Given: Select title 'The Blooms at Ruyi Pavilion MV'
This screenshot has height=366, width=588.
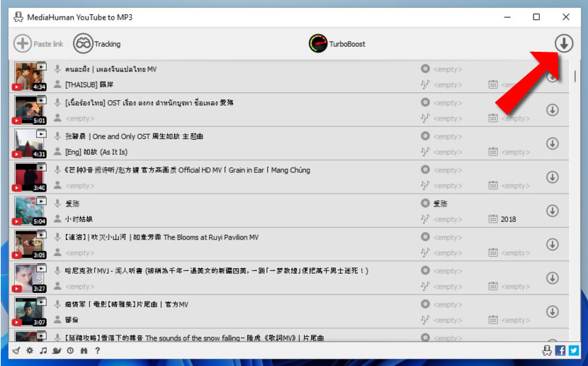Looking at the screenshot, I should 210,237.
